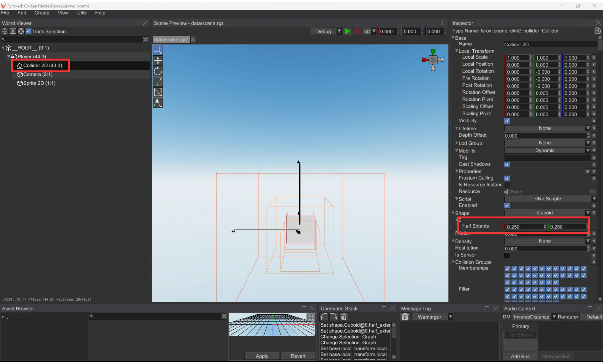Open the Debug build profile dropdown
This screenshot has width=603, height=364.
[x=326, y=31]
